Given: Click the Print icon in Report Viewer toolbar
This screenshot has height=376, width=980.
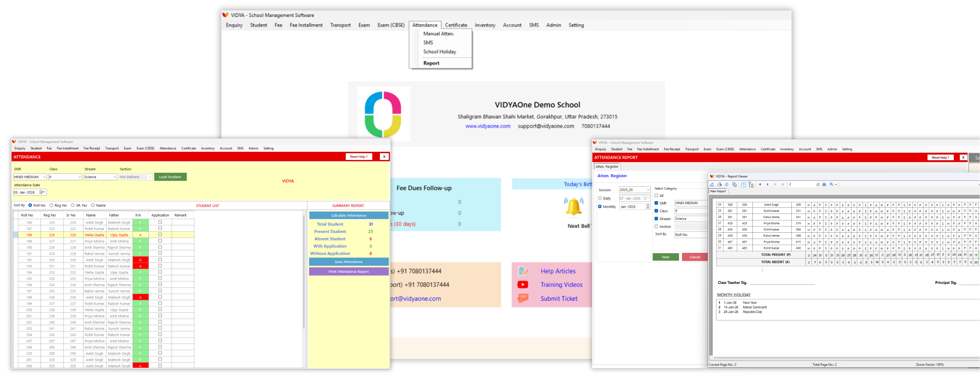Looking at the screenshot, I should click(719, 185).
